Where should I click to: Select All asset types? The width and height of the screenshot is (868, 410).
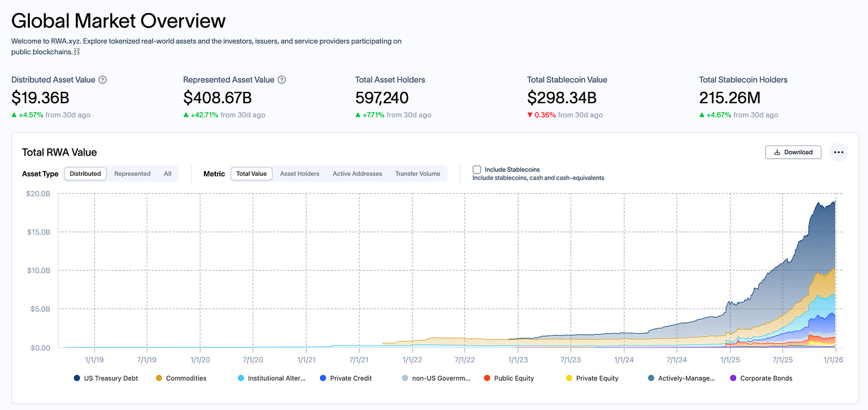(x=168, y=173)
